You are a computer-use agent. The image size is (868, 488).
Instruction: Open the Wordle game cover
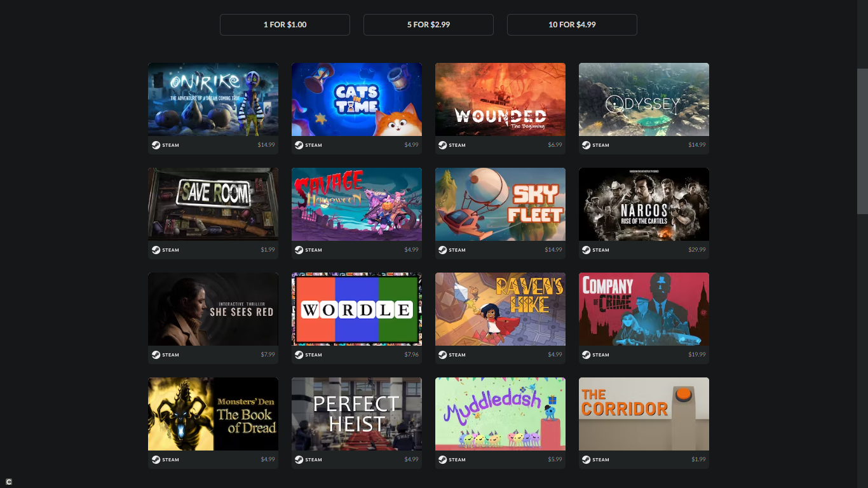click(356, 309)
